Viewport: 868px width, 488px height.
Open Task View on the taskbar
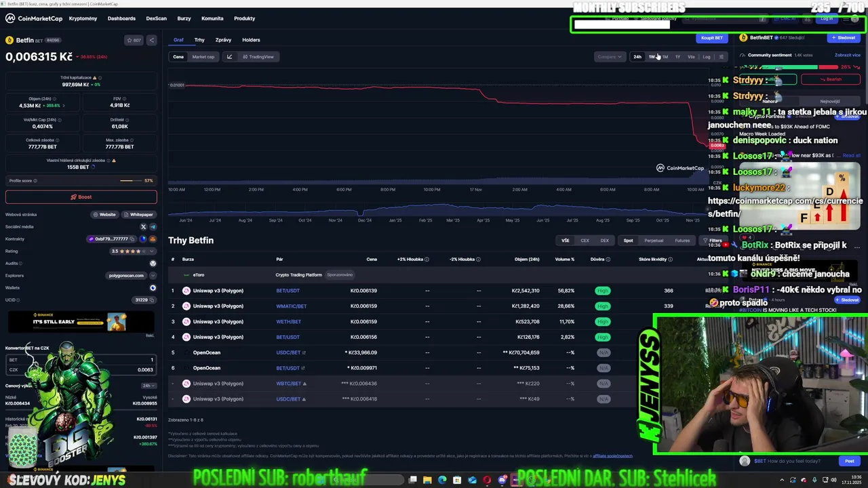(x=412, y=480)
